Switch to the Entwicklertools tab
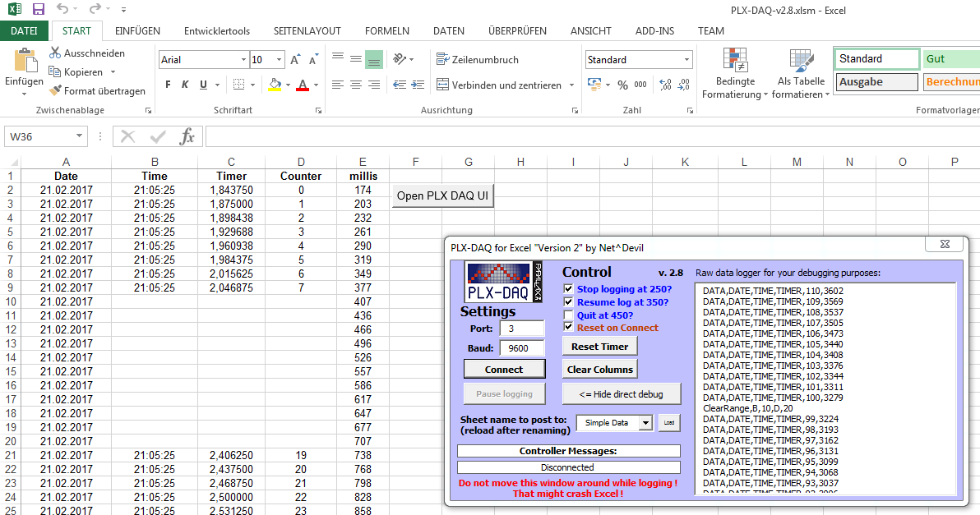This screenshot has width=980, height=515. tap(217, 30)
